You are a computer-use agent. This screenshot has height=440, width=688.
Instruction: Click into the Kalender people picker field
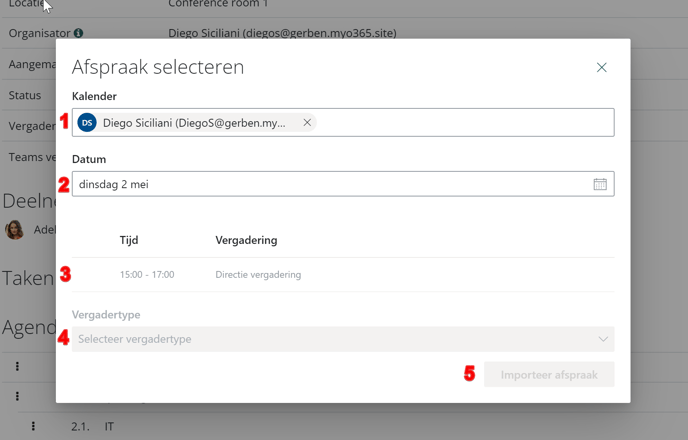[x=343, y=122]
